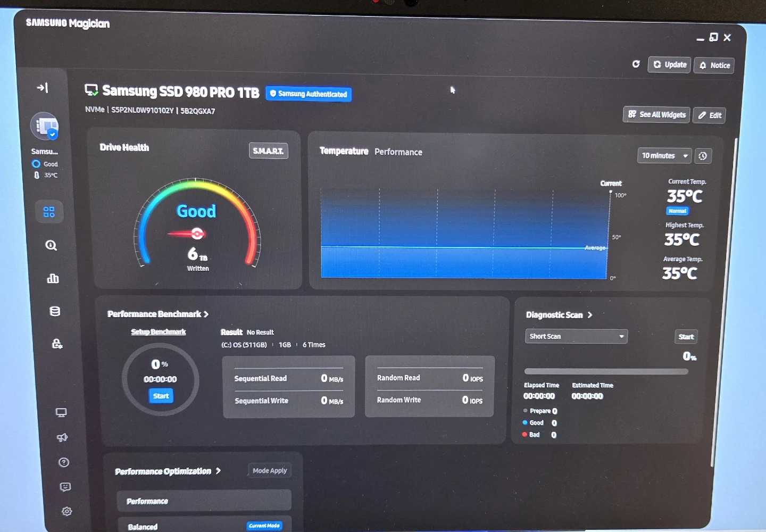This screenshot has height=532, width=766.
Task: Open the Short Scan dropdown
Action: coord(577,336)
